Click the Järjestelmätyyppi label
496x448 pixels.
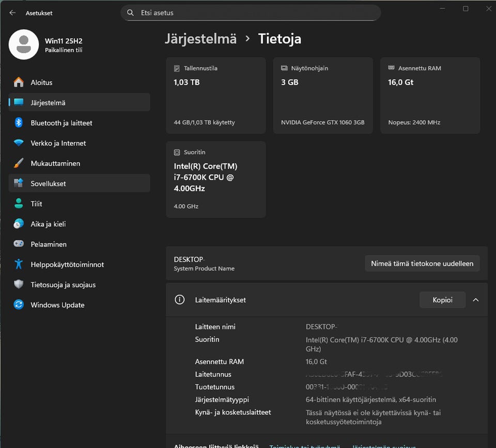pos(222,399)
